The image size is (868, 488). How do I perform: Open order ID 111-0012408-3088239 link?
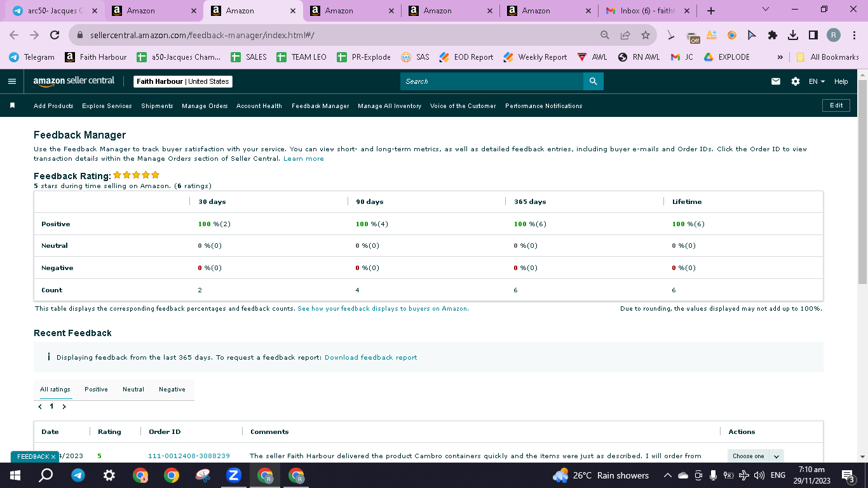[189, 456]
